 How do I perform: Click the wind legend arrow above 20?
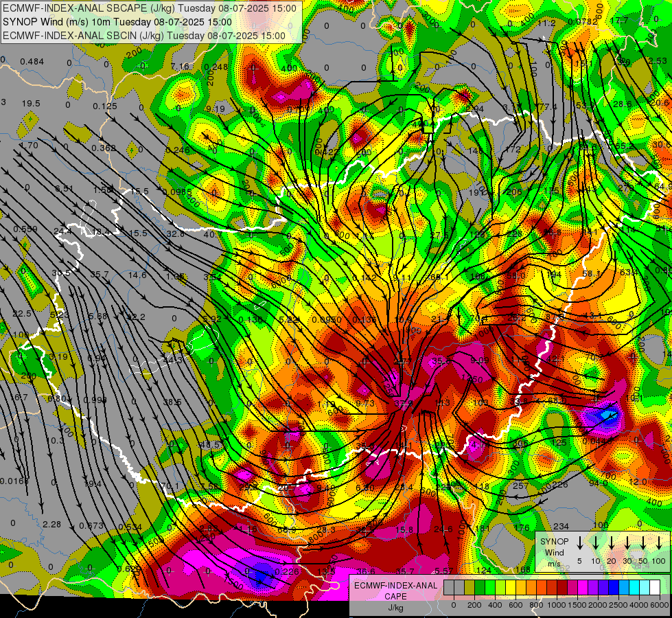pos(612,543)
